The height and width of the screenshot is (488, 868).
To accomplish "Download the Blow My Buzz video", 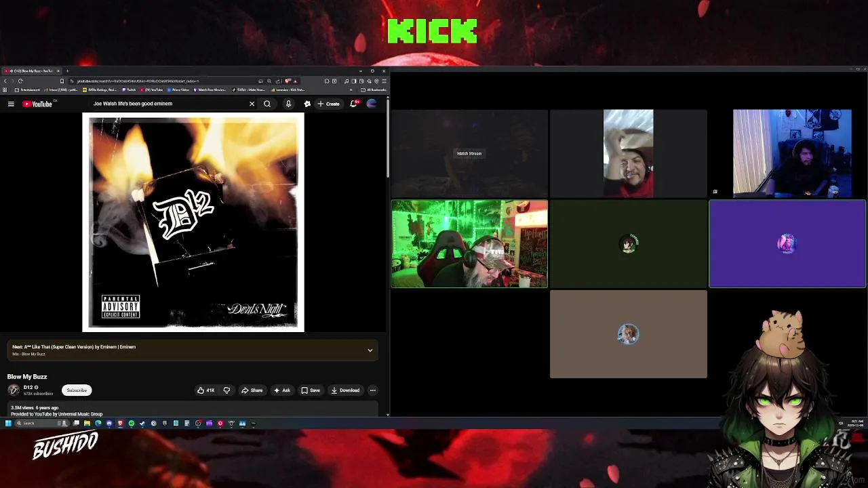I will (345, 390).
